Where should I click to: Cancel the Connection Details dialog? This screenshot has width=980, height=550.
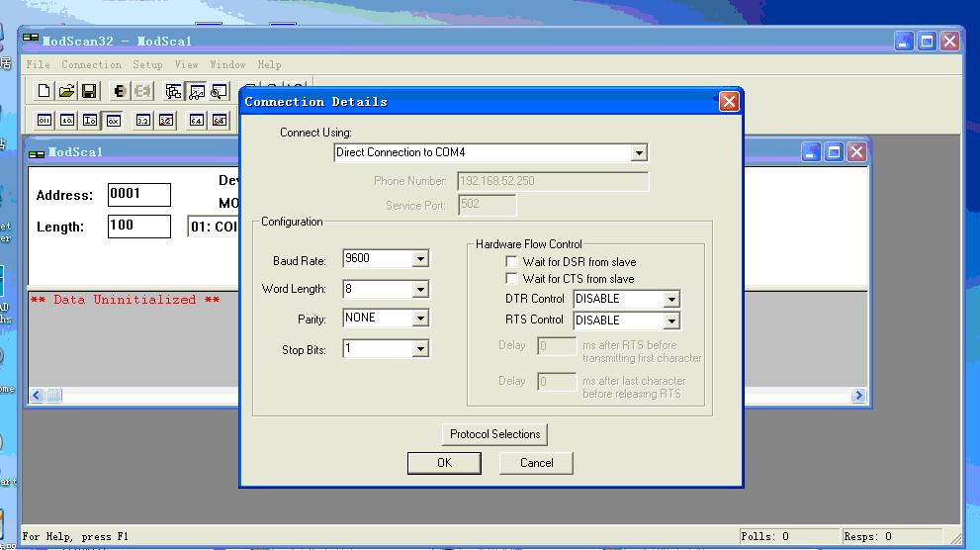(x=536, y=463)
